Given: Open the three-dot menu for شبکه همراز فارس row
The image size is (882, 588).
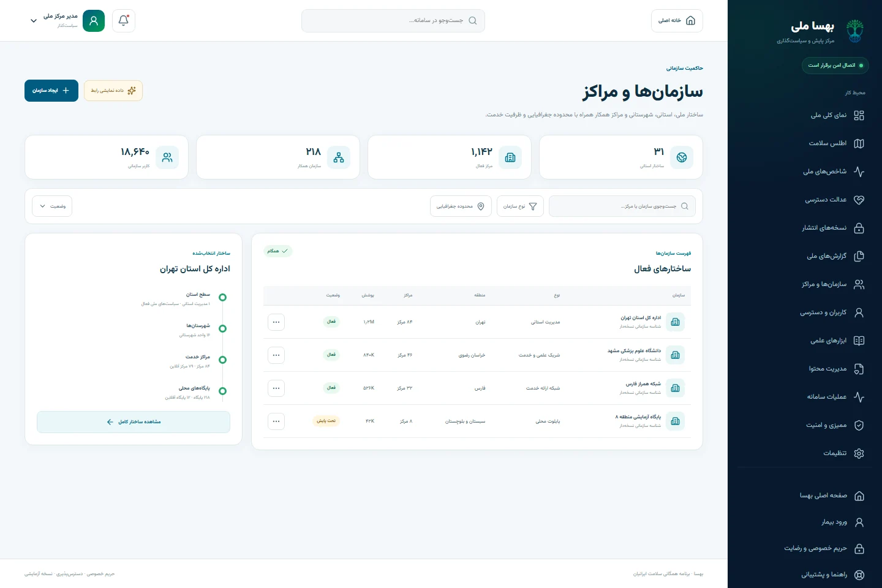Looking at the screenshot, I should pyautogui.click(x=276, y=388).
